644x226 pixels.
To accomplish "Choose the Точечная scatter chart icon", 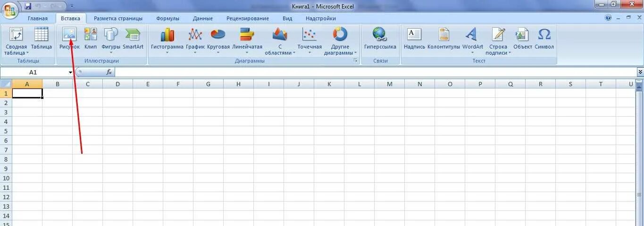I will pyautogui.click(x=309, y=35).
